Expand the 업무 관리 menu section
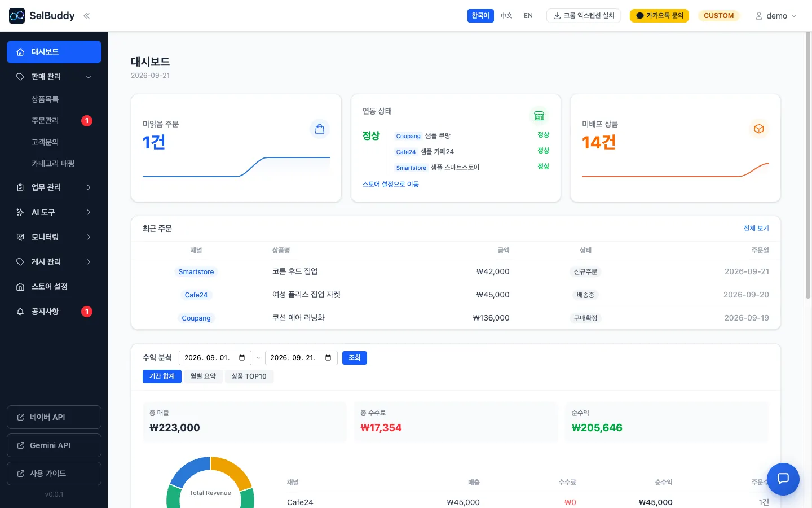This screenshot has height=508, width=812. click(x=89, y=187)
